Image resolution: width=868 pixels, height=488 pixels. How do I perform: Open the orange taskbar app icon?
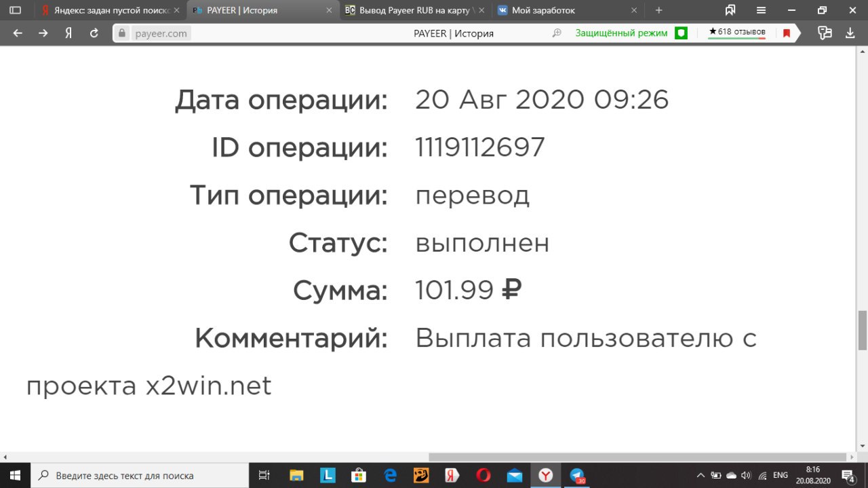tap(421, 475)
